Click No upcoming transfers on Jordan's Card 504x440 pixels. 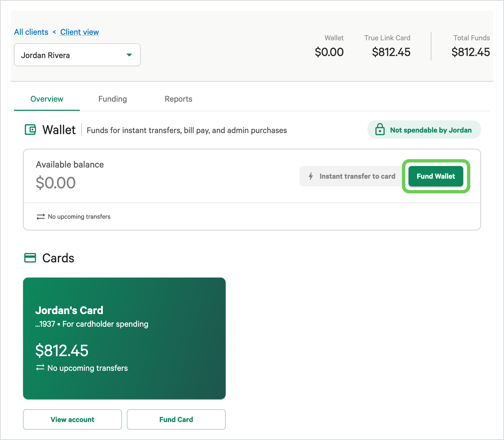coord(87,368)
